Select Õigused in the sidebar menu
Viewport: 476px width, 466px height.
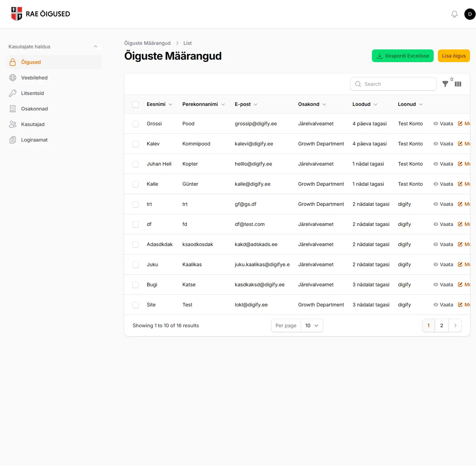31,62
